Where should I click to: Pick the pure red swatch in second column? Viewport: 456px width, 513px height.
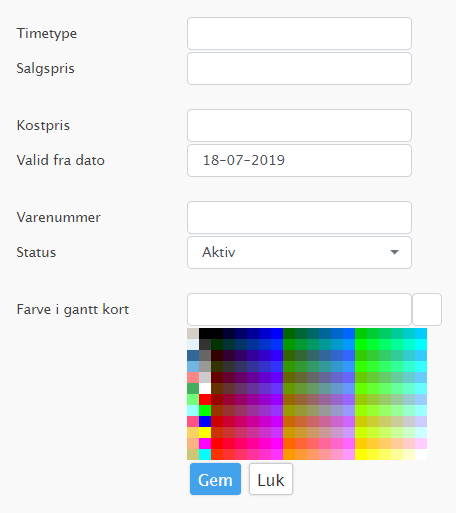[205, 400]
